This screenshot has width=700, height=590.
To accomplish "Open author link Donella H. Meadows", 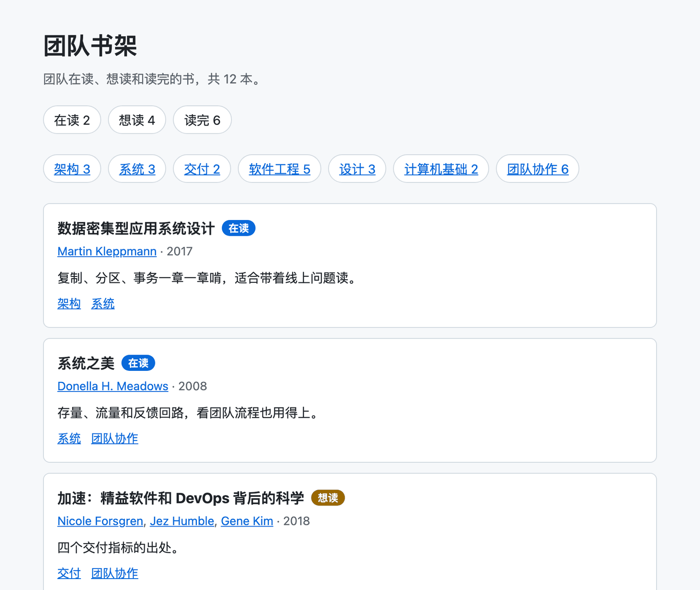I will click(x=113, y=386).
